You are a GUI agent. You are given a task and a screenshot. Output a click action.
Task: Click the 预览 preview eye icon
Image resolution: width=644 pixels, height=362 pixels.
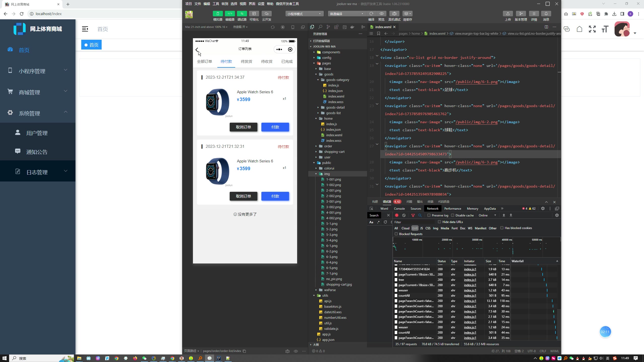(381, 14)
